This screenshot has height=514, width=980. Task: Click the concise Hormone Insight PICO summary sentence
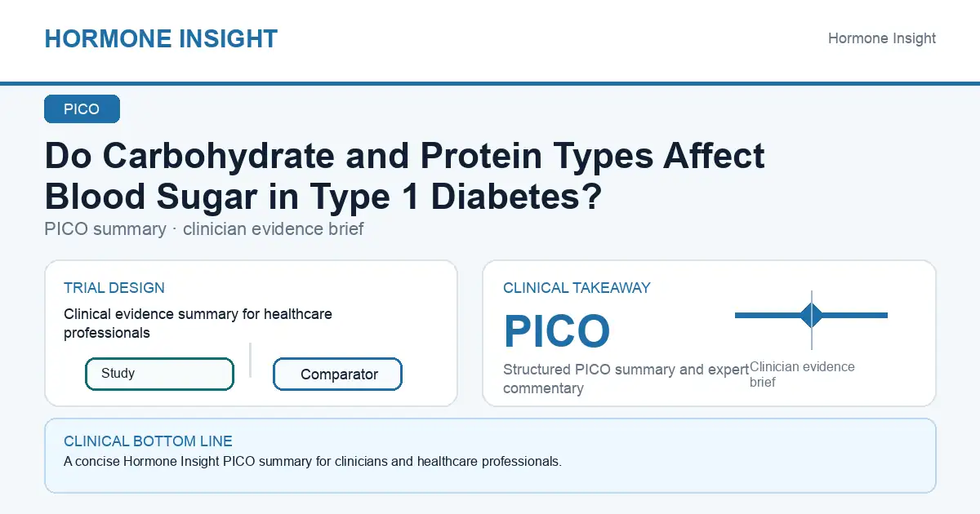tap(313, 462)
